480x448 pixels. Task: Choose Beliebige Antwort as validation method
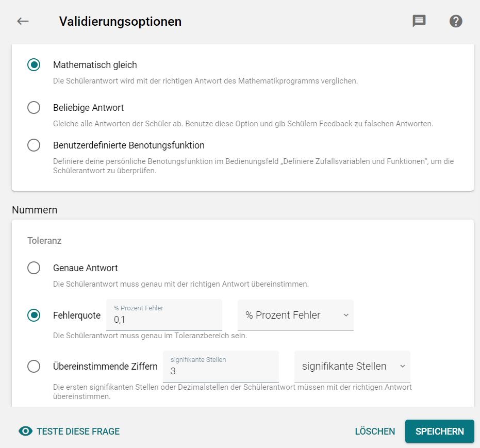34,108
